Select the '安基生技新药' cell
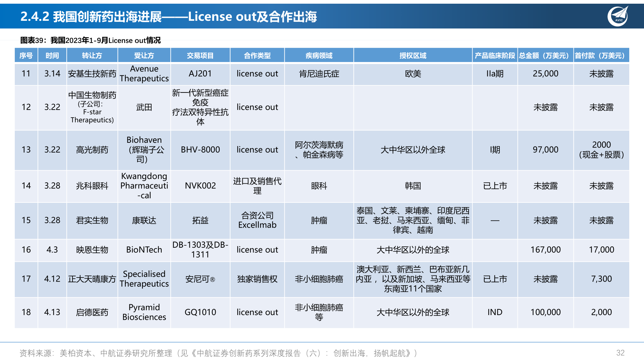 point(92,74)
